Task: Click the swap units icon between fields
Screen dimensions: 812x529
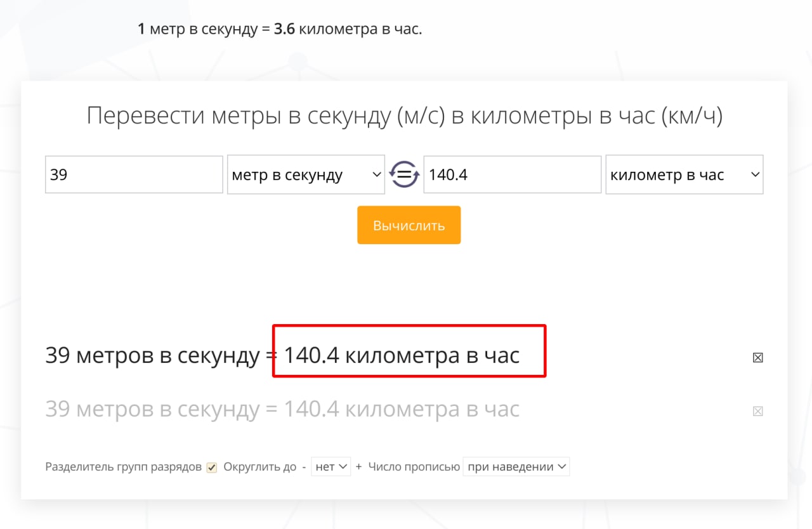Action: [404, 174]
